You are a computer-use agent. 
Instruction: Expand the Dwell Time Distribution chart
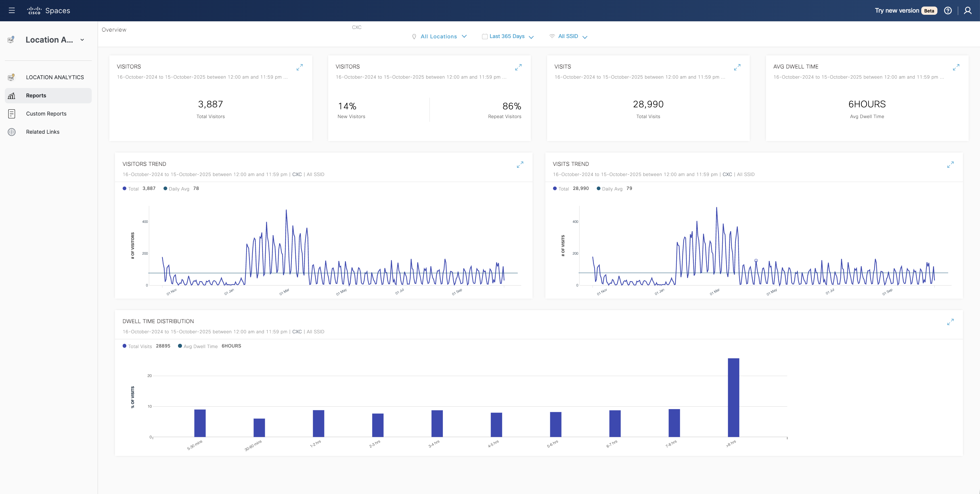[x=950, y=322]
